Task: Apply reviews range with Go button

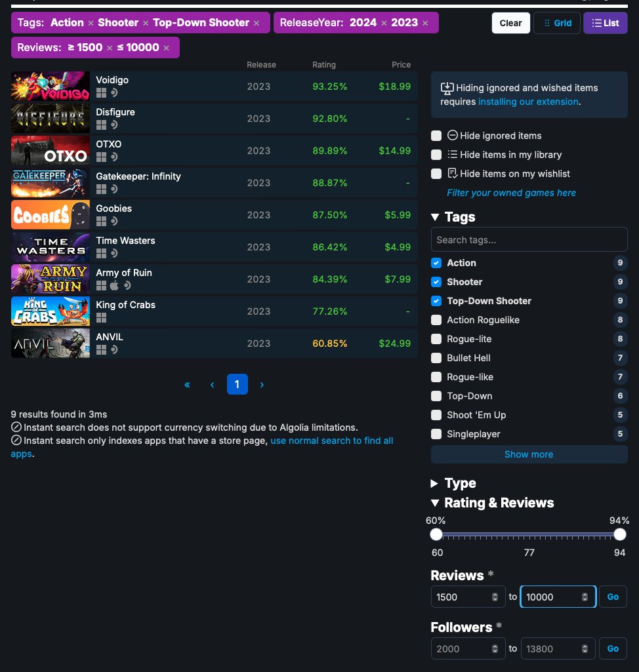Action: coord(613,597)
